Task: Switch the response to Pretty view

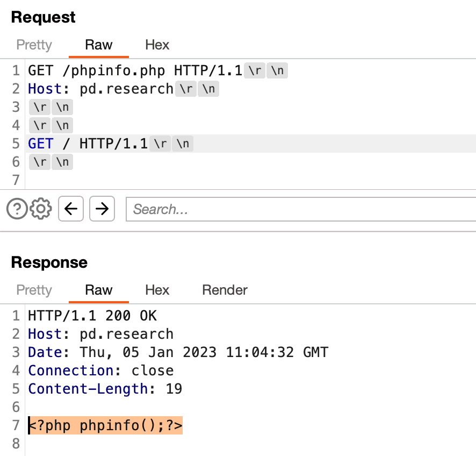Action: pos(34,290)
